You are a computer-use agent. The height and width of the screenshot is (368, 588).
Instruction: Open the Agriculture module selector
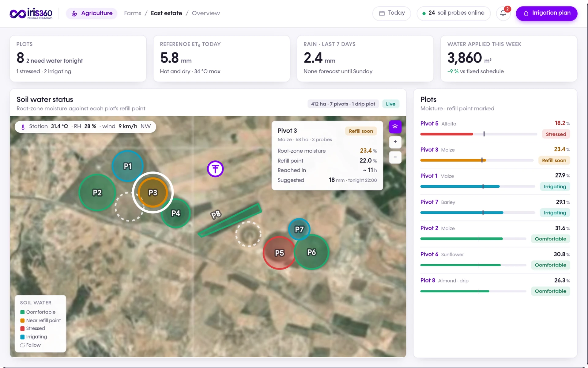tap(92, 13)
